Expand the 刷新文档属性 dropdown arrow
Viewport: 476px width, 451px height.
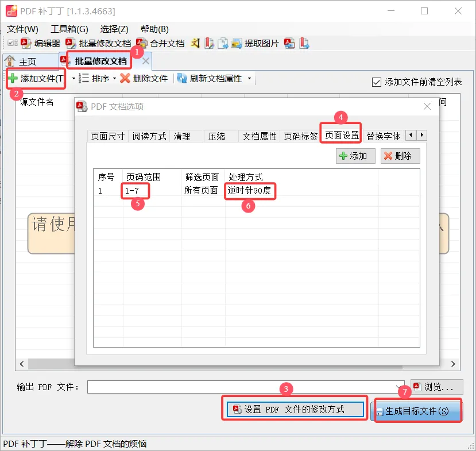click(x=250, y=79)
